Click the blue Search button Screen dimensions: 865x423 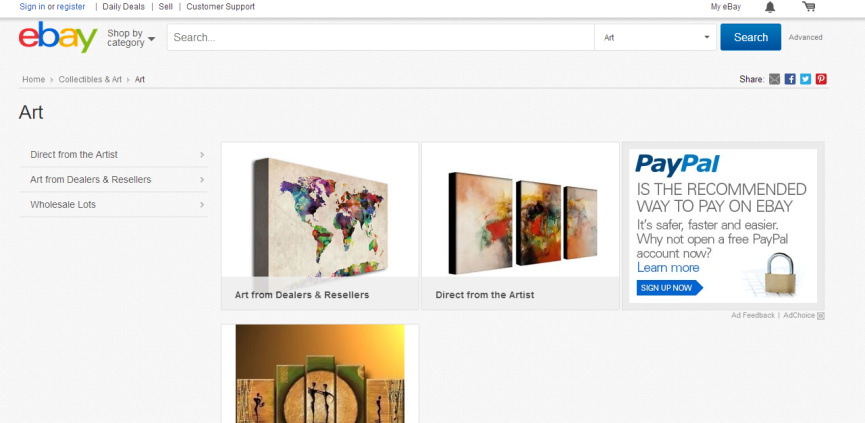tap(750, 37)
